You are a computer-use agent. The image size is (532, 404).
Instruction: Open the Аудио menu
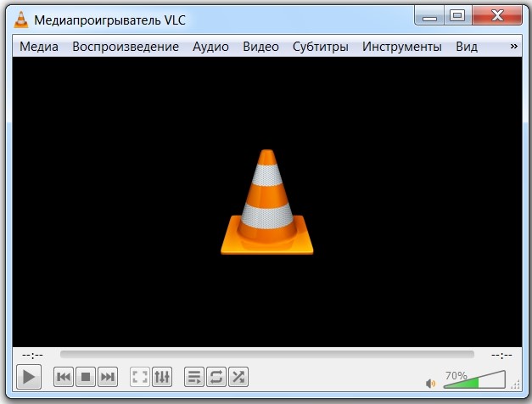210,47
